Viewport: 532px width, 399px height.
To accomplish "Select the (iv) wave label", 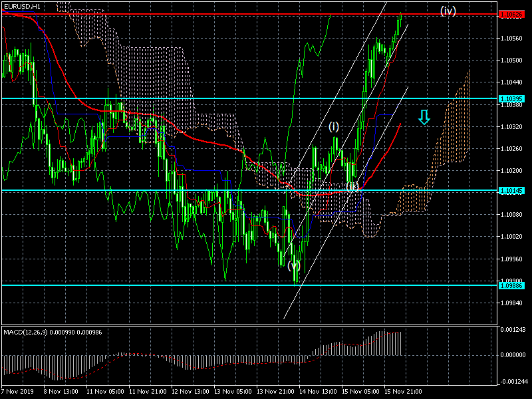I will 448,11.
